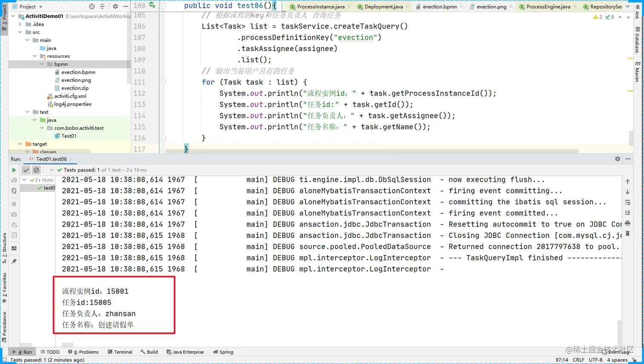
Task: Click the UTF-8 encoding in status bar
Action: coord(595,360)
